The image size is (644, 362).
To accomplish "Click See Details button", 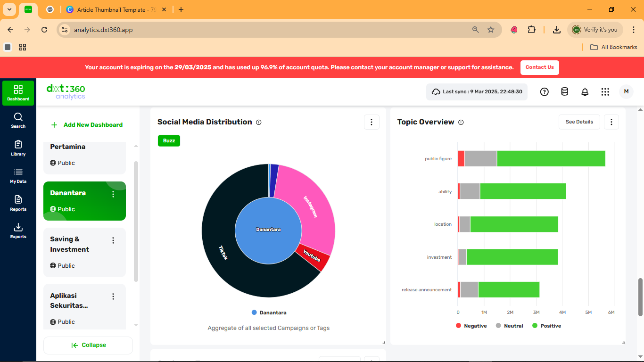I will coord(579,122).
